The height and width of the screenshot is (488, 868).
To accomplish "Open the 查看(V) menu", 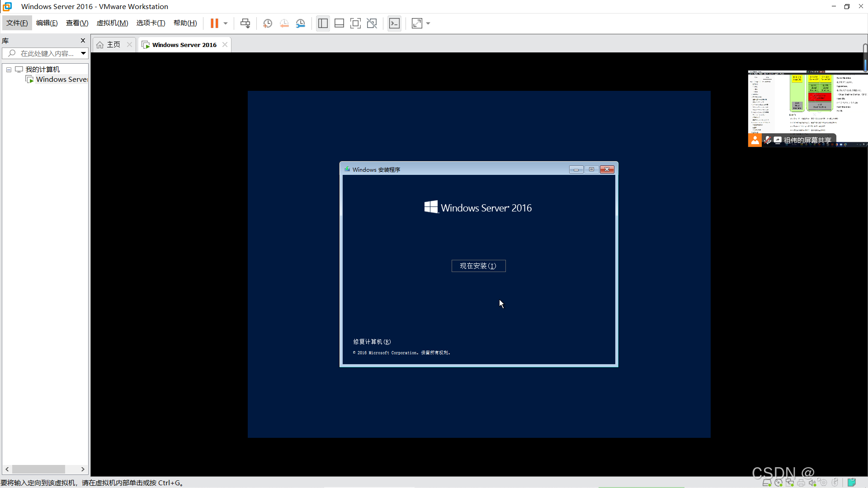I will coord(77,23).
